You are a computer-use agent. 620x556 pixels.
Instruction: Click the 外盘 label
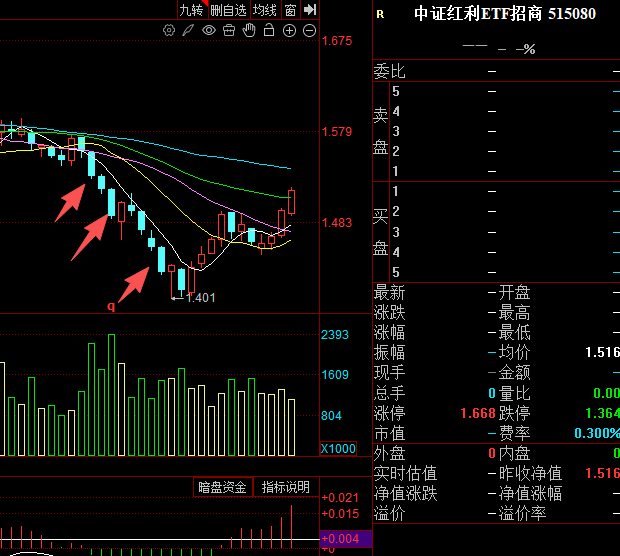click(389, 453)
